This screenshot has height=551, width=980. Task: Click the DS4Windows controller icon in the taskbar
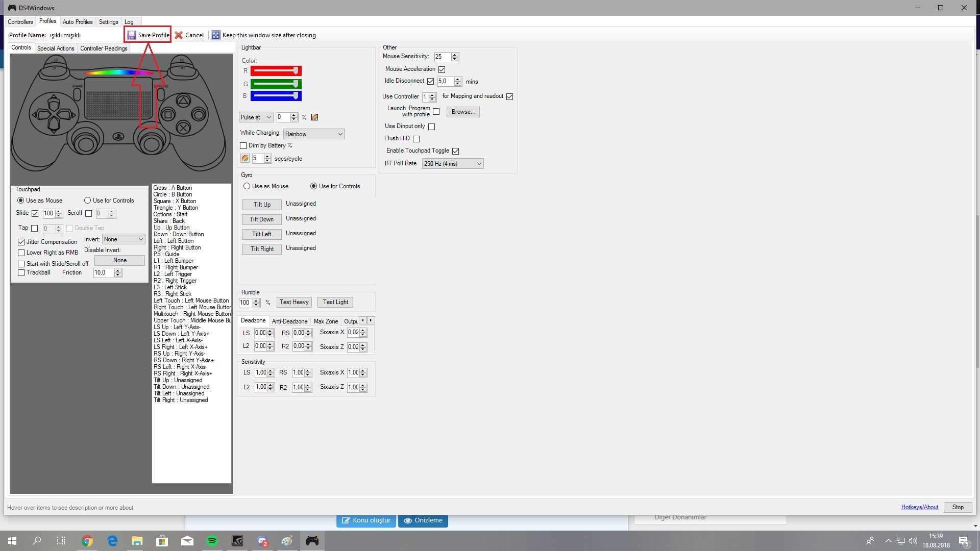tap(312, 541)
